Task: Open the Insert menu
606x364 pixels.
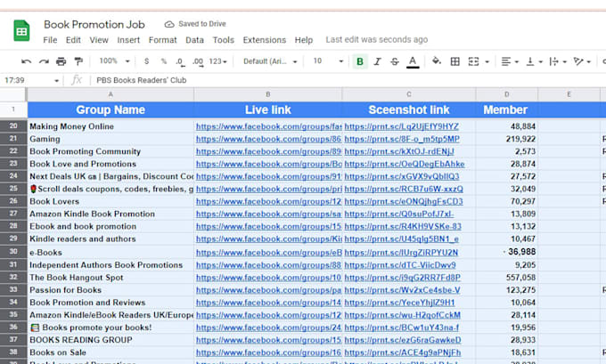Action: [128, 40]
